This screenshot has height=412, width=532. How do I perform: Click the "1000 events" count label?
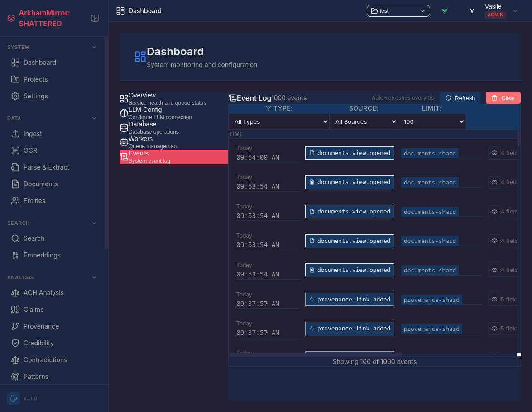(289, 98)
